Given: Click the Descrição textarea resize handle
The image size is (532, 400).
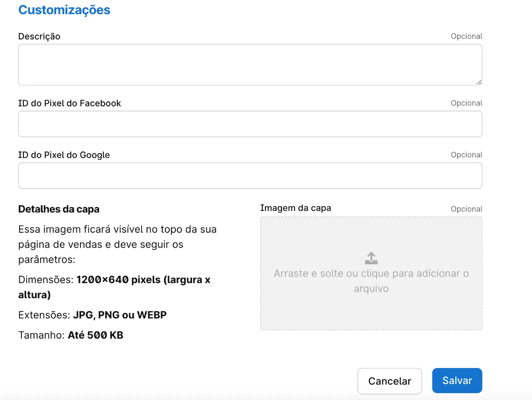Looking at the screenshot, I should tap(479, 82).
